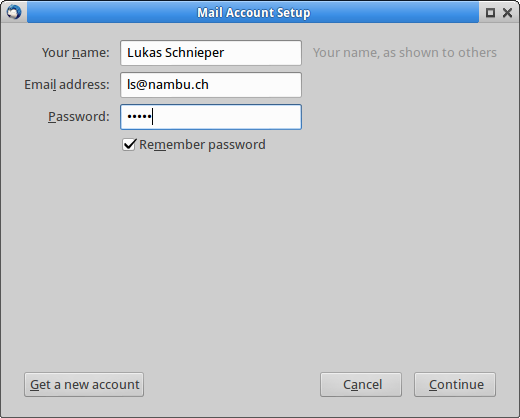Open Get a new account
The height and width of the screenshot is (418, 520).
[84, 385]
